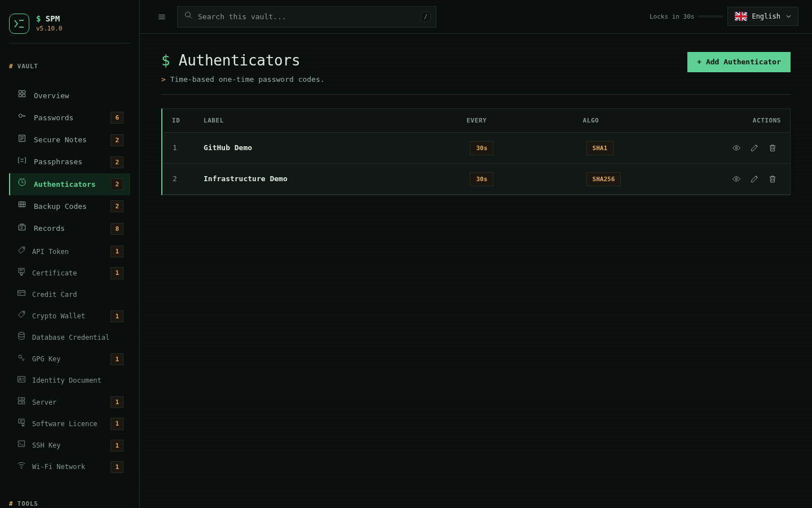Open the English language dropdown
This screenshot has width=812, height=508.
point(763,16)
